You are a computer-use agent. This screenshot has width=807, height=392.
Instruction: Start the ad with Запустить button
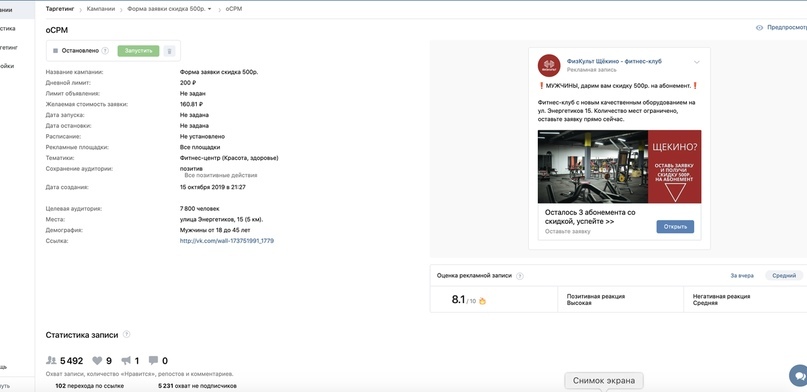tap(138, 51)
